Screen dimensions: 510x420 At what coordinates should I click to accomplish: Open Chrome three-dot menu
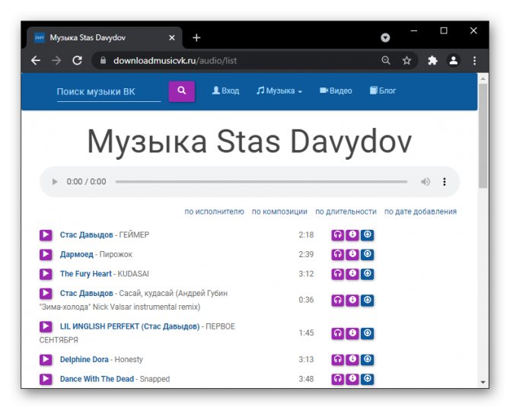pos(474,60)
